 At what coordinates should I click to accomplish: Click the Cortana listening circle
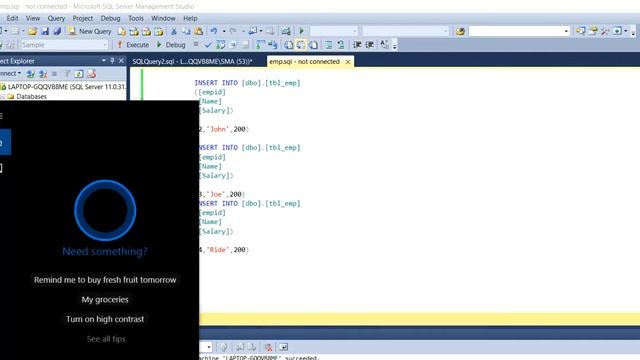105,210
